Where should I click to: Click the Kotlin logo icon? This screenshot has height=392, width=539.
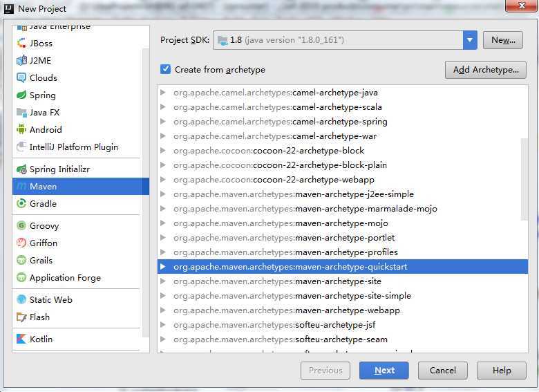pyautogui.click(x=21, y=339)
